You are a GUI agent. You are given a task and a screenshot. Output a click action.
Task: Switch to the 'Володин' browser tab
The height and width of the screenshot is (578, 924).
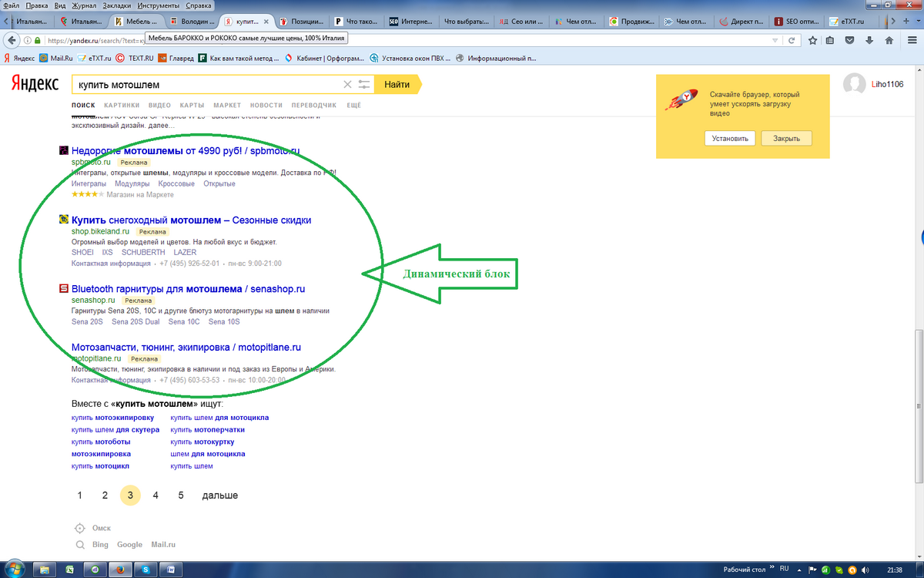192,22
